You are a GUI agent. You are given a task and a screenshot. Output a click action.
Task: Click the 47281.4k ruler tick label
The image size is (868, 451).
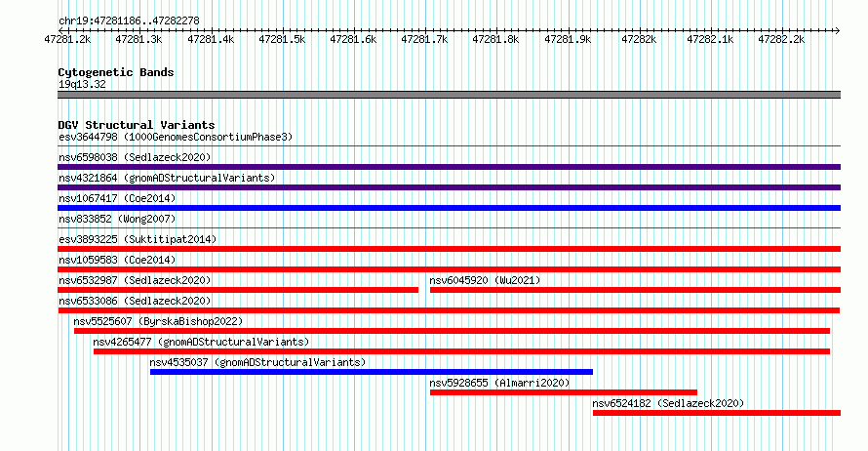click(x=211, y=39)
